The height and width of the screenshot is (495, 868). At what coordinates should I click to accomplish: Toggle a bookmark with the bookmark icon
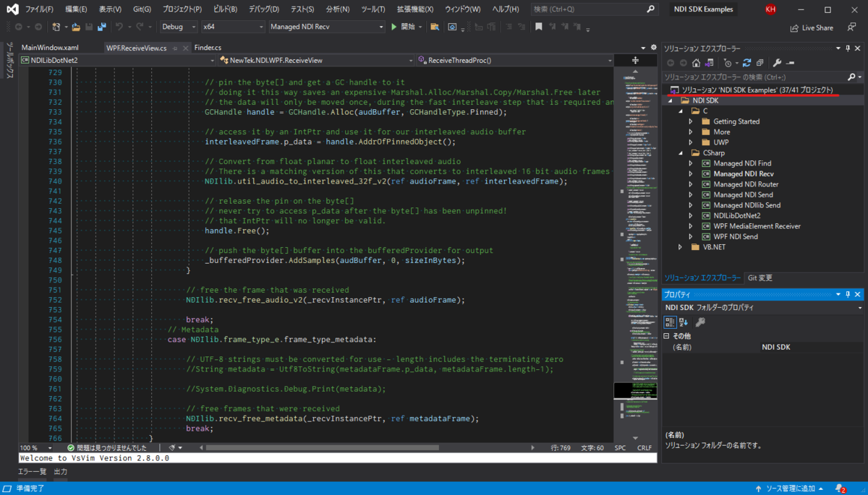[538, 27]
